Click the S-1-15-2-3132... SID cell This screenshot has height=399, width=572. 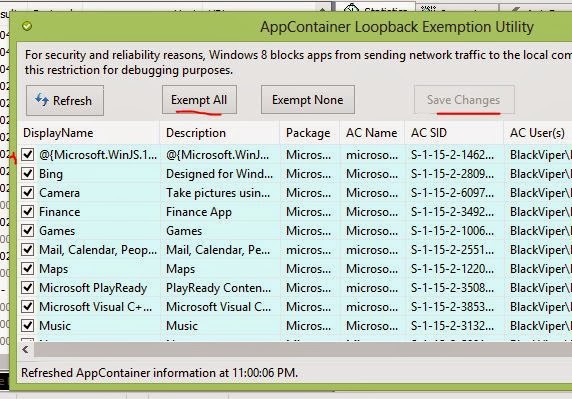tap(452, 326)
